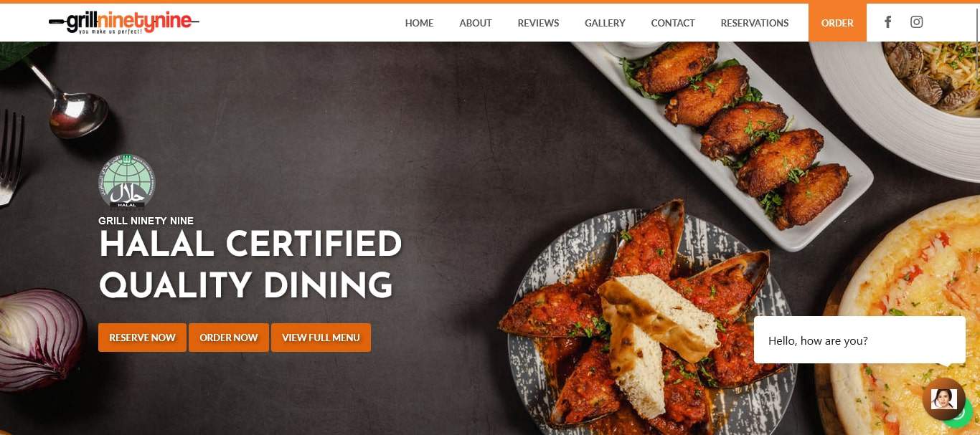The width and height of the screenshot is (980, 435).
Task: Click the HALAL CERTIFIED QUALITY DINING heading
Action: [250, 265]
